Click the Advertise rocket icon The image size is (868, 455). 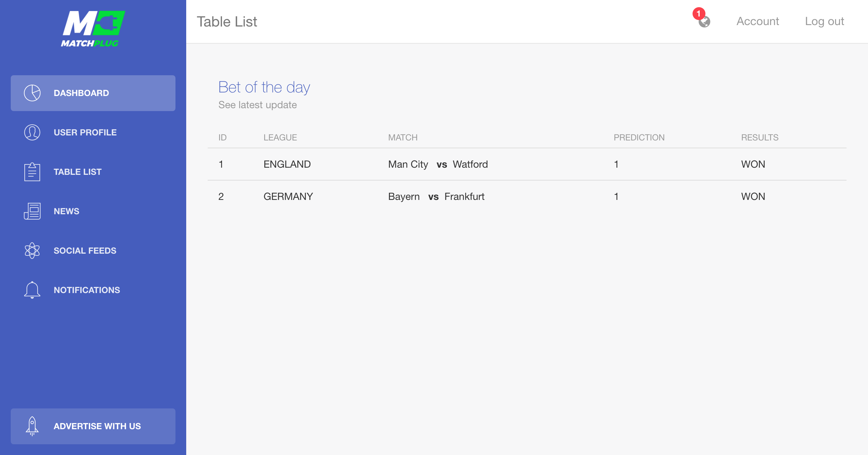[x=32, y=426]
